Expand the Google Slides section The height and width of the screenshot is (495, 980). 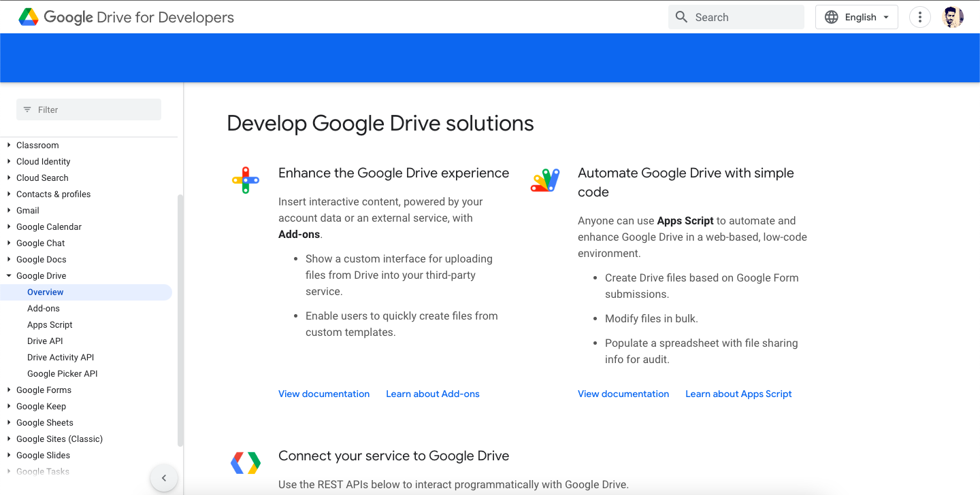(x=9, y=455)
